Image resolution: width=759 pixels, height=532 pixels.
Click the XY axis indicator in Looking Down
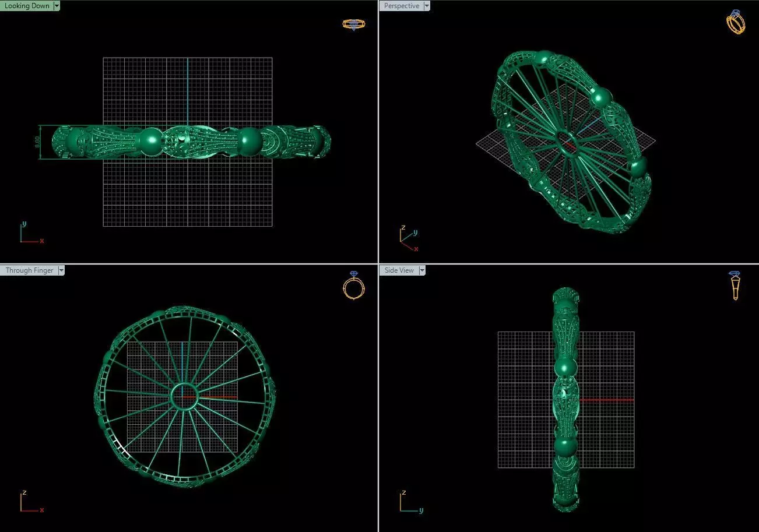31,232
